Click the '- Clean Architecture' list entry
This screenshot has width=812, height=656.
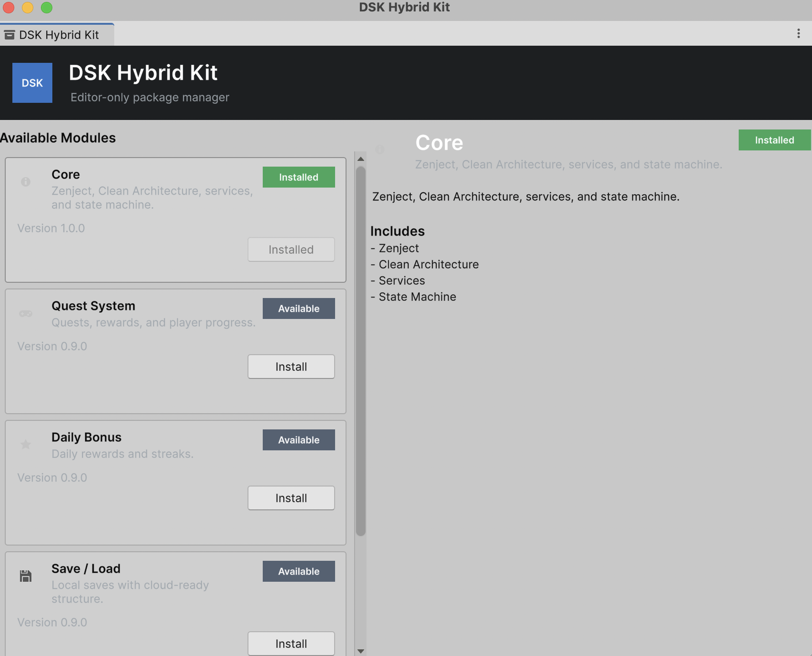(425, 265)
